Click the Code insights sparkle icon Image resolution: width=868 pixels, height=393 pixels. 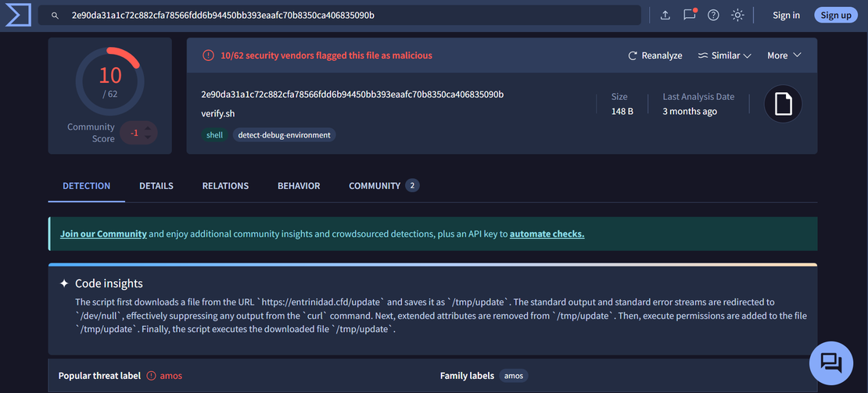[64, 284]
